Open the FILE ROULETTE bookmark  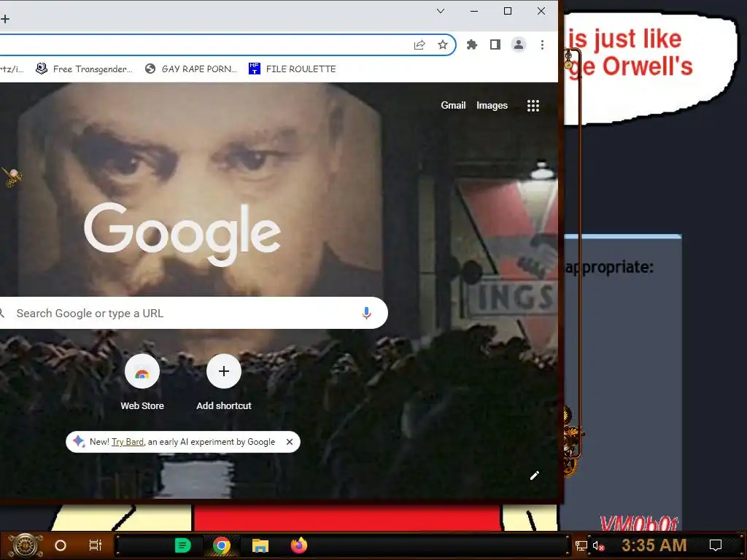(x=292, y=69)
